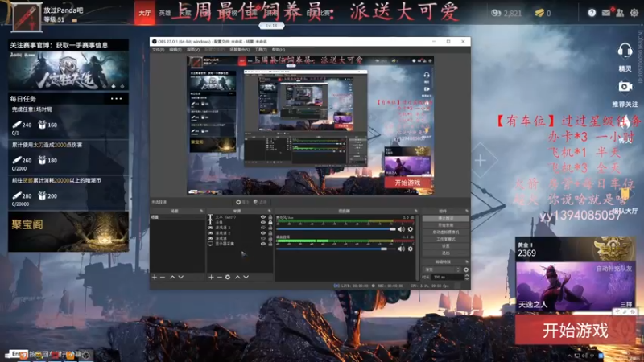Image resolution: width=644 pixels, height=362 pixels.
Task: Move selected source down with down chevron
Action: click(x=246, y=277)
